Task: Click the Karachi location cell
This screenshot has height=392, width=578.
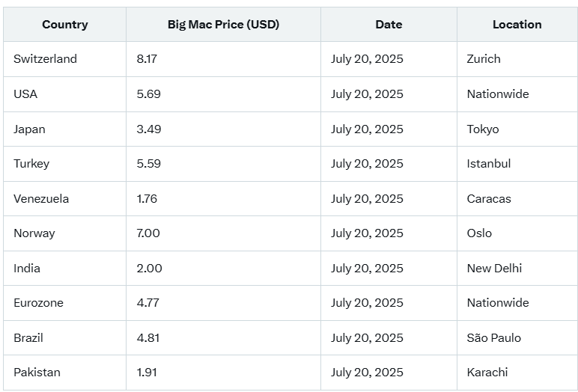Action: tap(517, 373)
